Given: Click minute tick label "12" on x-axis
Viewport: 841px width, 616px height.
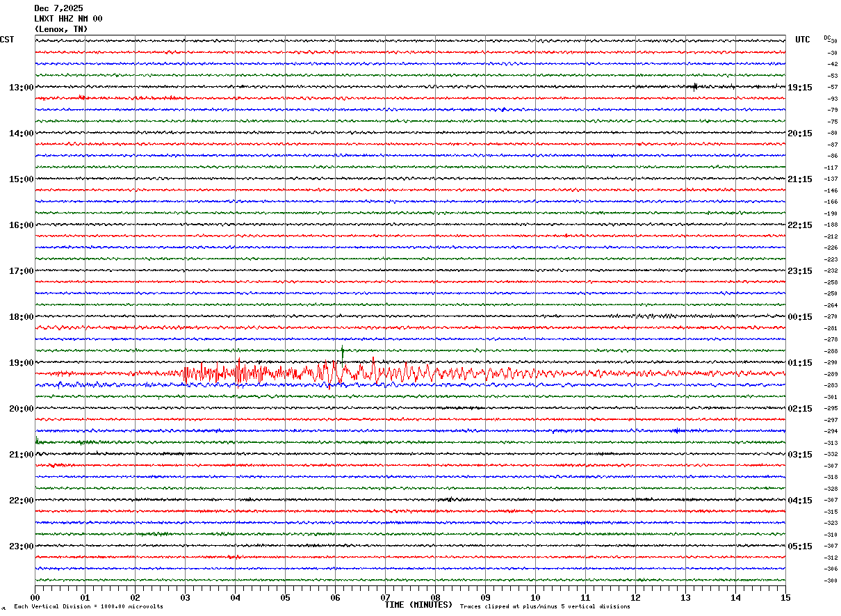Looking at the screenshot, I should coord(636,597).
